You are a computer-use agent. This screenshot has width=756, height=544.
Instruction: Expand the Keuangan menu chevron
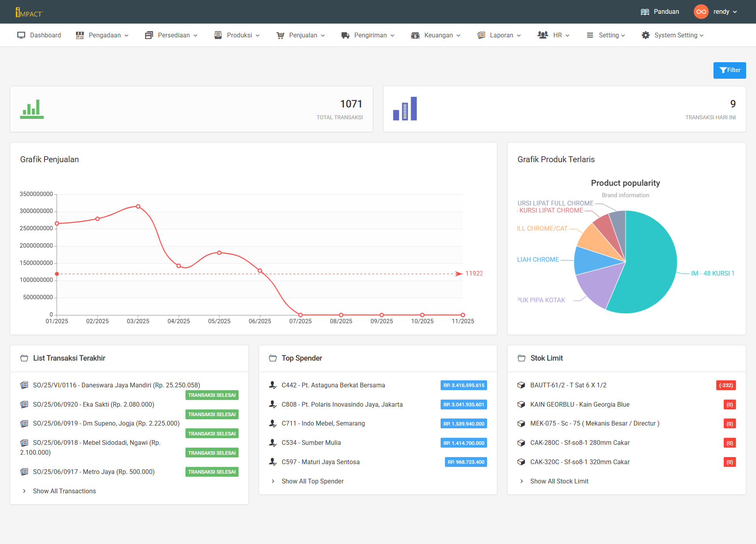[x=458, y=35]
